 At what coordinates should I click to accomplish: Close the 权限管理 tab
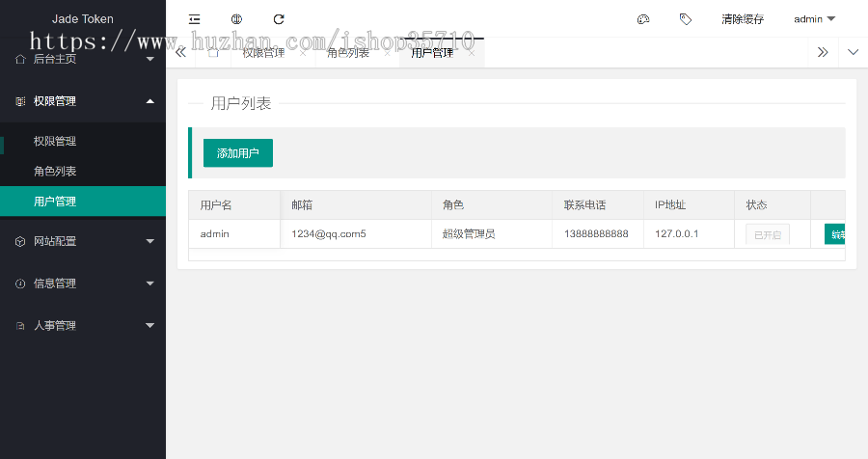tap(303, 54)
